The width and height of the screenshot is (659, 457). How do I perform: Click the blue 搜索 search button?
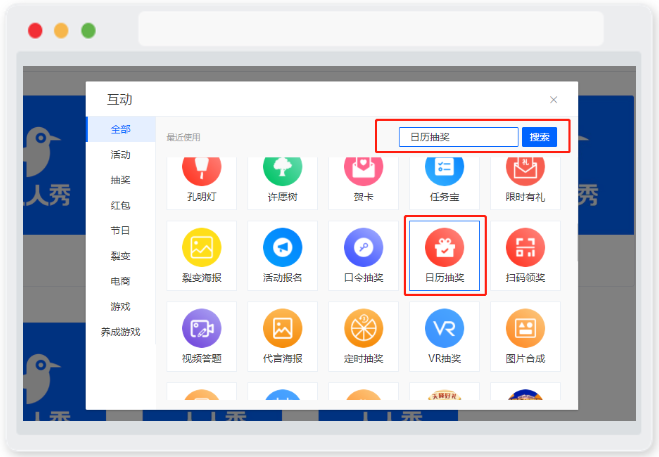click(539, 137)
